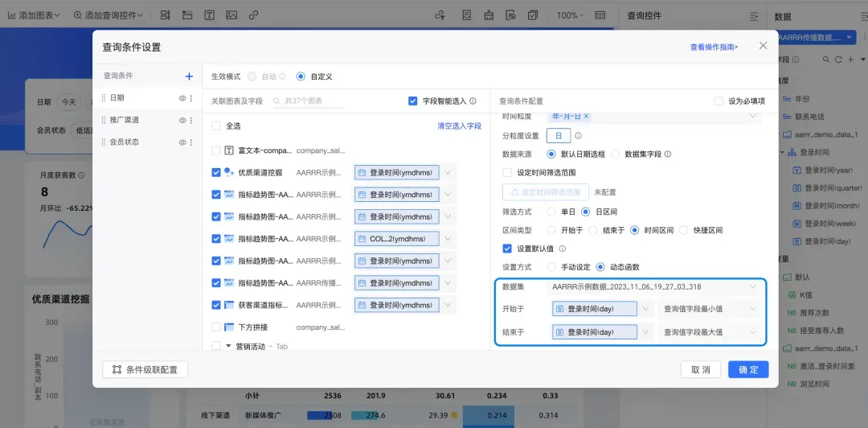Click the info icon beside 数据集字段

(668, 154)
